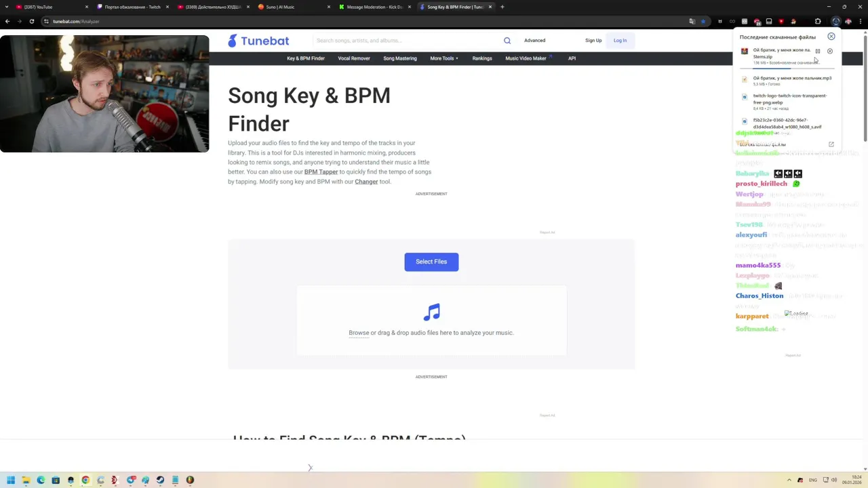Click the taskbar clock and date
Image resolution: width=868 pixels, height=488 pixels.
coord(852,480)
